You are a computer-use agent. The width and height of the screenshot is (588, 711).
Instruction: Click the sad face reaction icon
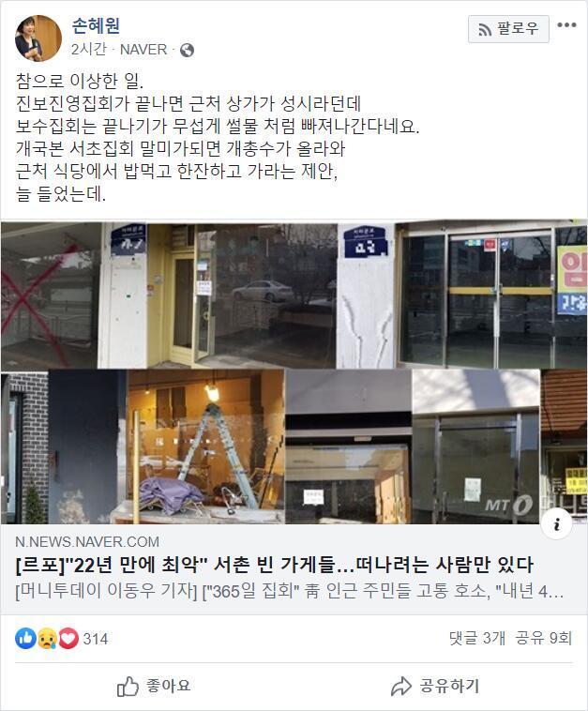click(x=47, y=639)
